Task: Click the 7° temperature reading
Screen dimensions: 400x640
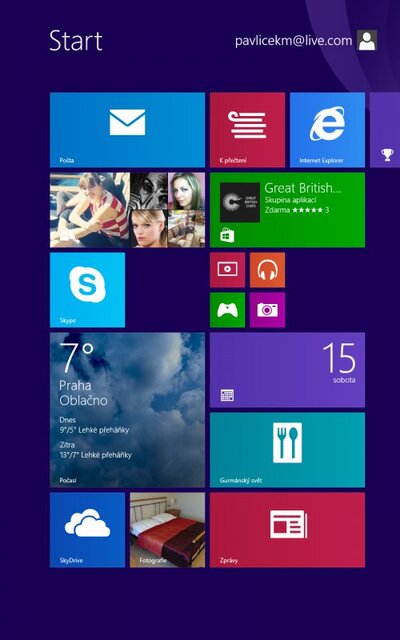Action: pyautogui.click(x=77, y=358)
